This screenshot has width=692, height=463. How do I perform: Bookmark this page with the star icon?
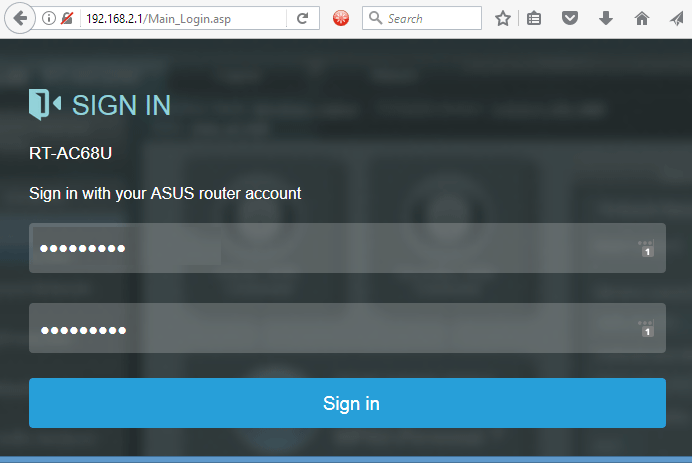(502, 19)
